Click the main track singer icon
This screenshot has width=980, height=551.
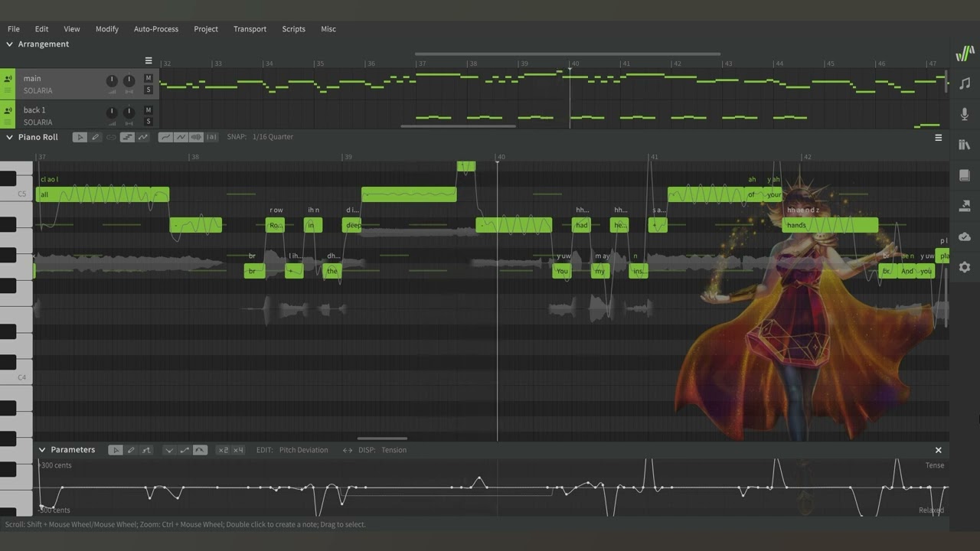tap(8, 79)
